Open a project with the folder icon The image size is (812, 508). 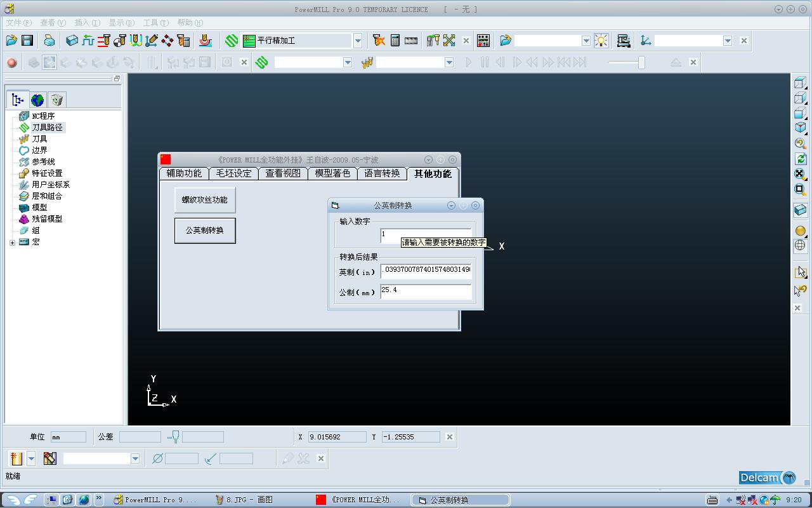tap(11, 41)
